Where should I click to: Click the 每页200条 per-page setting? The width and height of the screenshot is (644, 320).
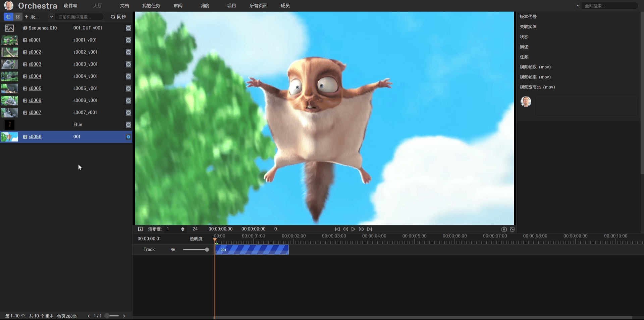(67, 316)
